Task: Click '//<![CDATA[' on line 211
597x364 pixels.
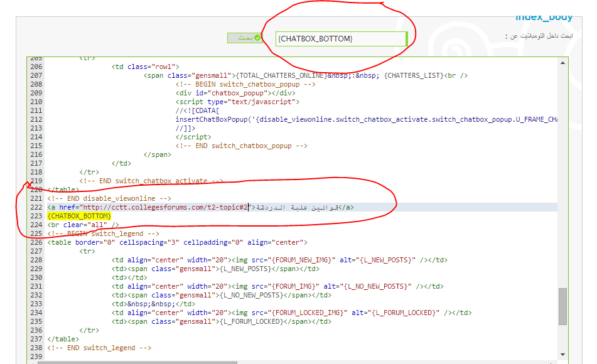Action: 197,111
